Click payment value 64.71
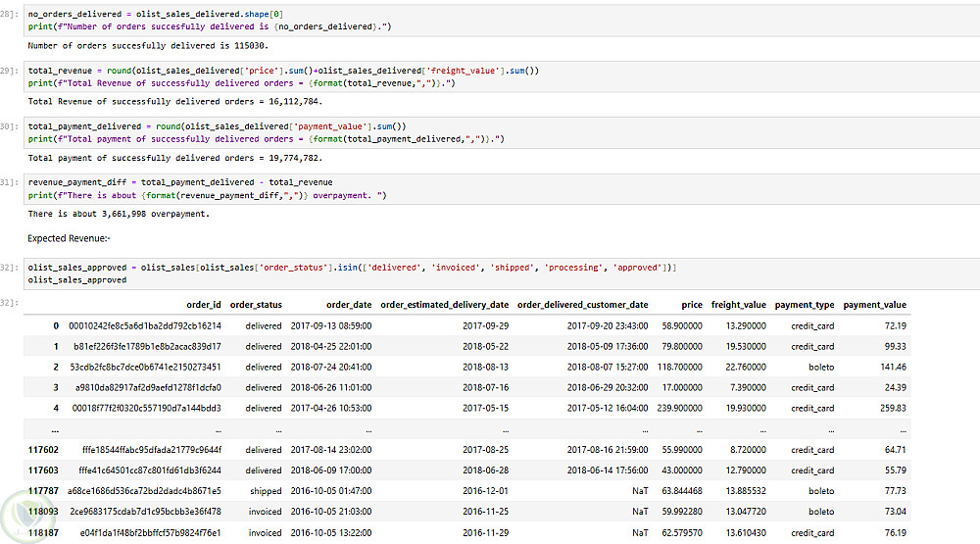 point(895,450)
